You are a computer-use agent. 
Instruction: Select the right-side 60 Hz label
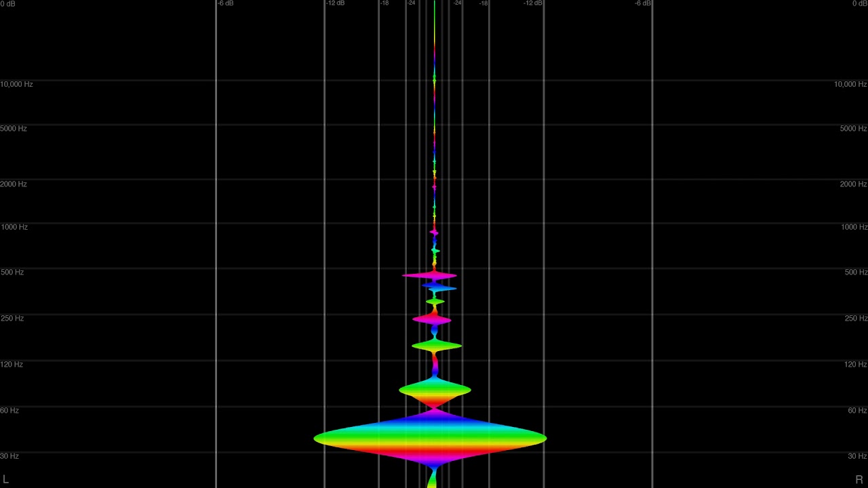tap(857, 411)
